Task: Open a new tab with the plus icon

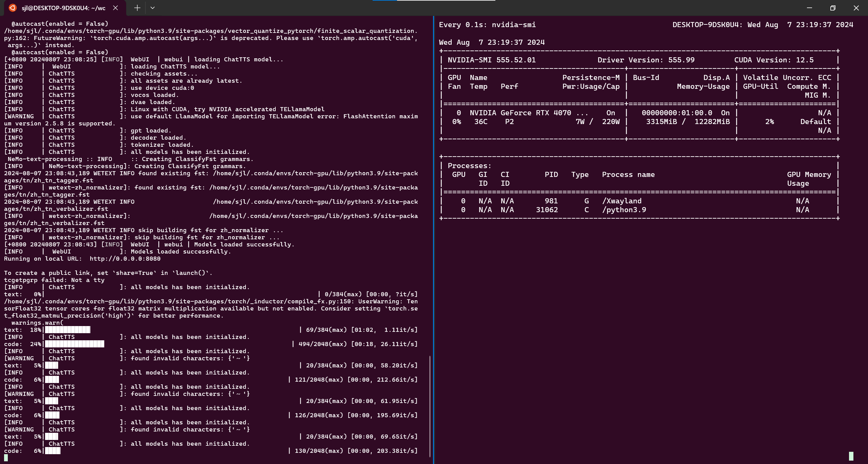Action: pyautogui.click(x=137, y=8)
